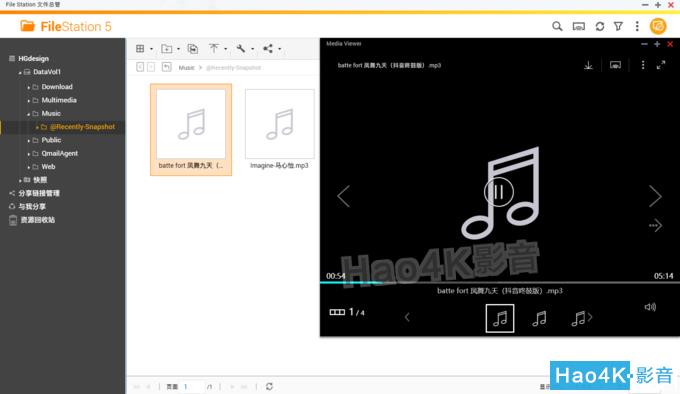
Task: Open the 分享链接管理 sidebar item
Action: 39,193
